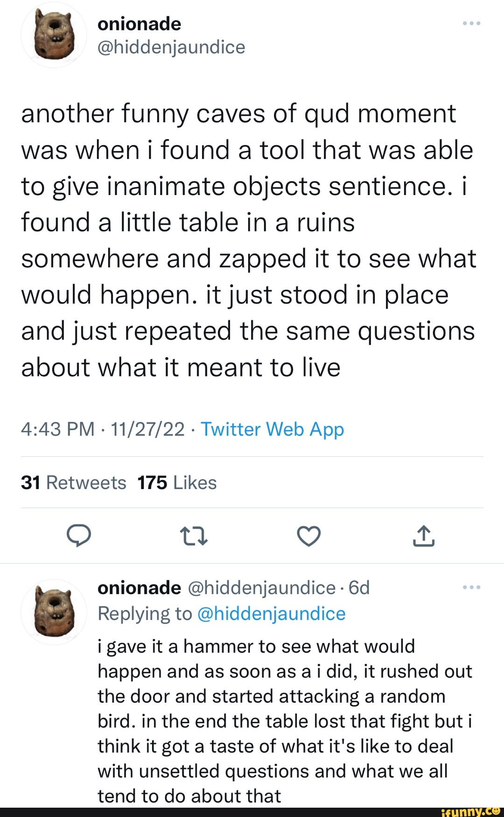This screenshot has width=504, height=817.
Task: Click the Replying to @hiddenjaundice mention
Action: click(271, 614)
